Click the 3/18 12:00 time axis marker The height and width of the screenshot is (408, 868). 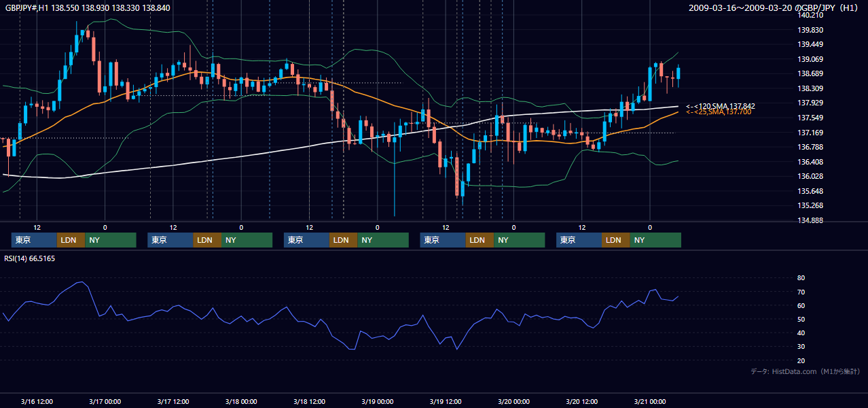pyautogui.click(x=309, y=401)
